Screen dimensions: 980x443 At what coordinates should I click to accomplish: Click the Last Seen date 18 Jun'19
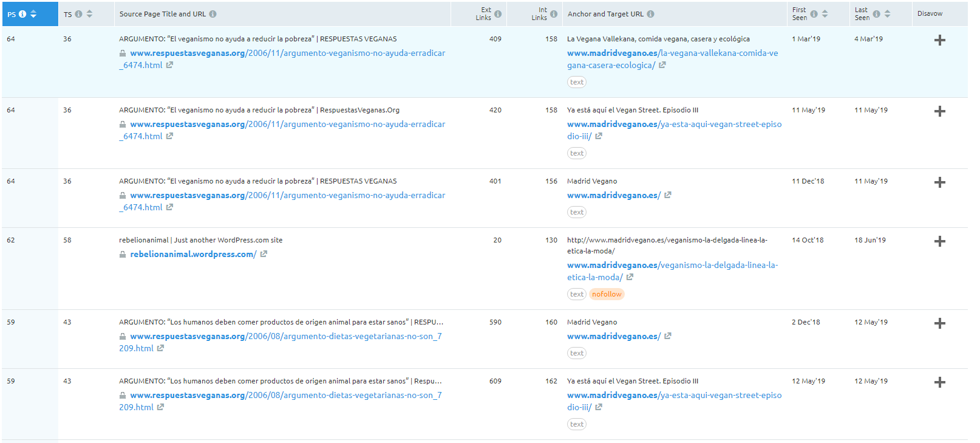[870, 240]
